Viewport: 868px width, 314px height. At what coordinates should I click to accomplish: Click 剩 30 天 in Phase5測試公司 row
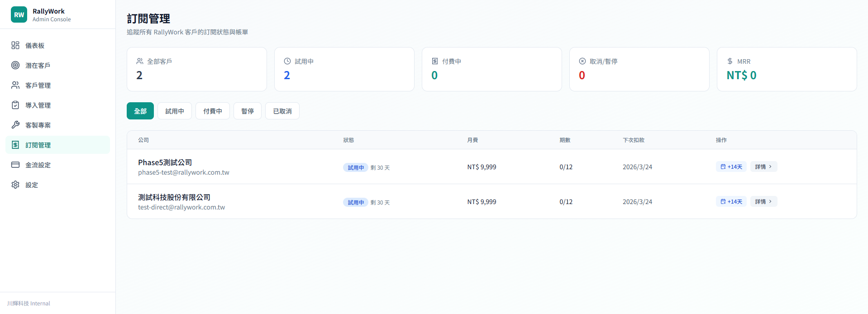[x=380, y=167]
